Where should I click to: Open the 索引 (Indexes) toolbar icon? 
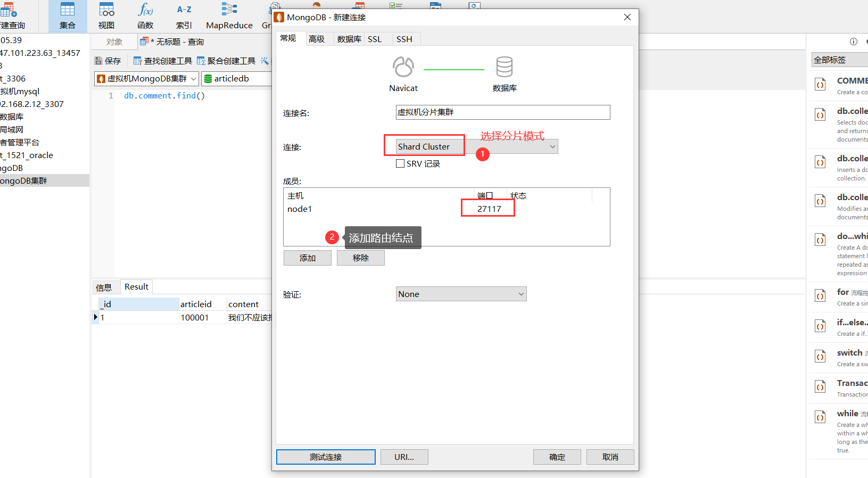[x=184, y=16]
